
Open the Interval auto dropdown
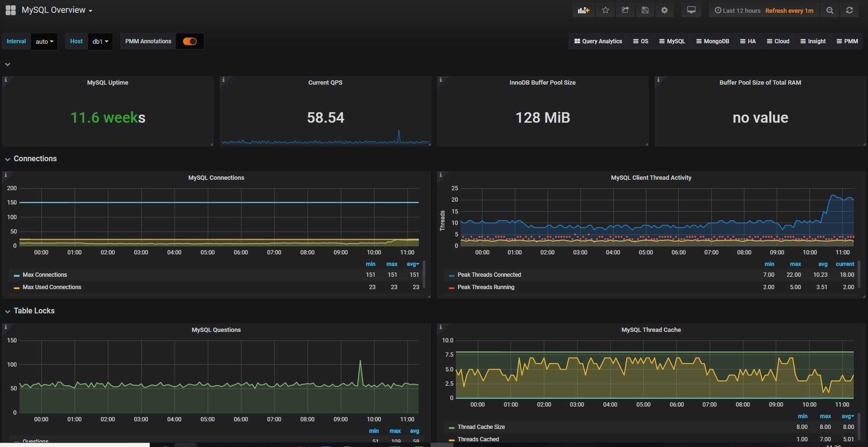(44, 41)
